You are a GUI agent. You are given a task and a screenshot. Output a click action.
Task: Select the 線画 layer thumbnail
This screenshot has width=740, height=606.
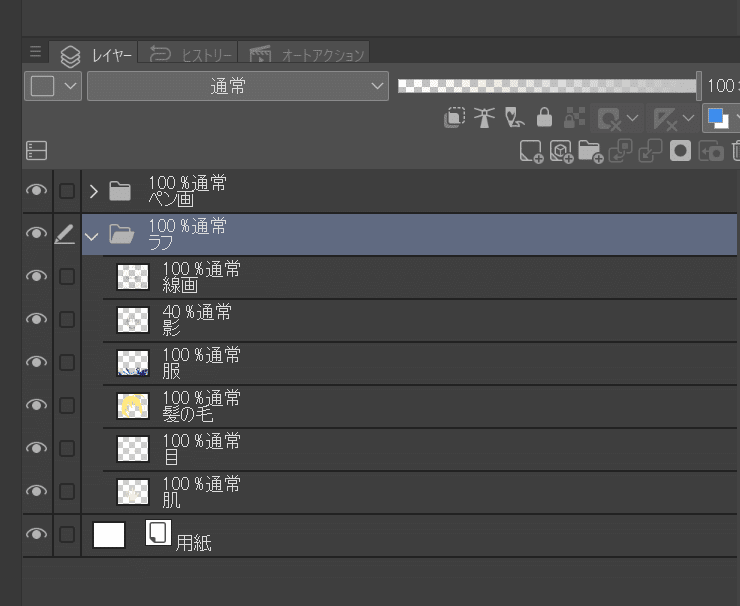(x=133, y=277)
